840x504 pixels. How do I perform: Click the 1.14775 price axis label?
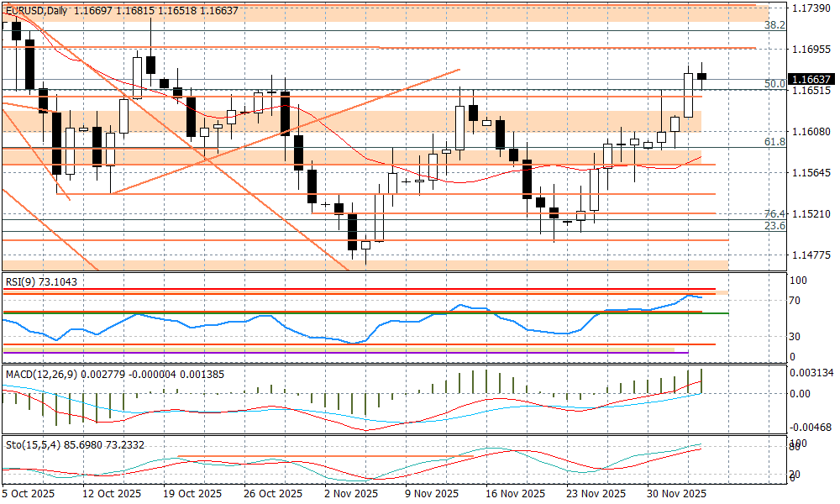(x=811, y=255)
